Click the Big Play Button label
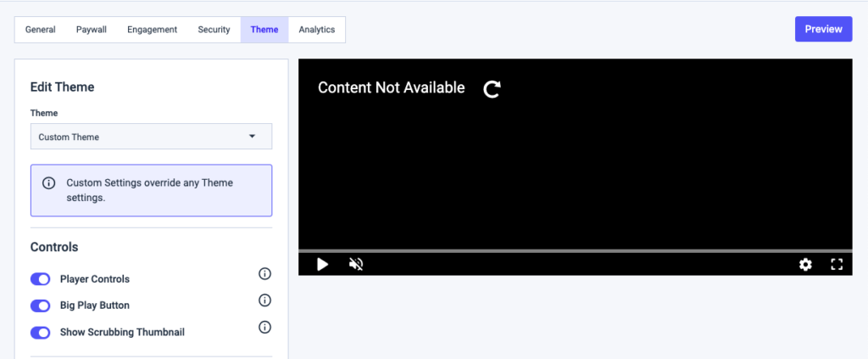 coord(95,306)
